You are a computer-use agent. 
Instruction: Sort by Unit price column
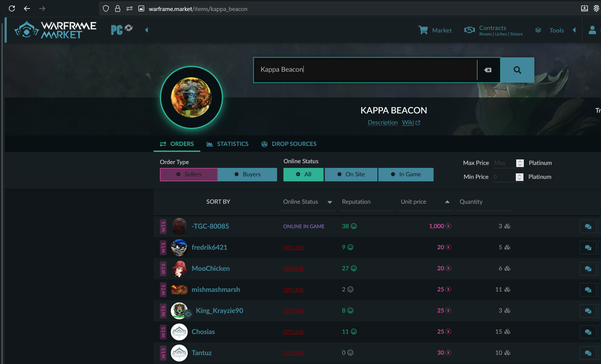pos(425,202)
